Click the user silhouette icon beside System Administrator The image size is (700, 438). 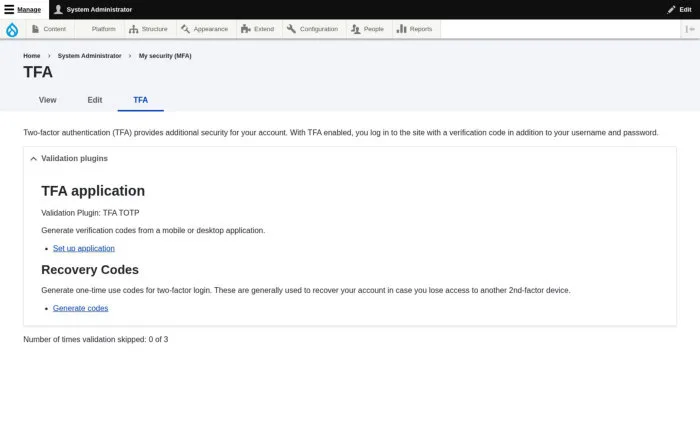(58, 9)
